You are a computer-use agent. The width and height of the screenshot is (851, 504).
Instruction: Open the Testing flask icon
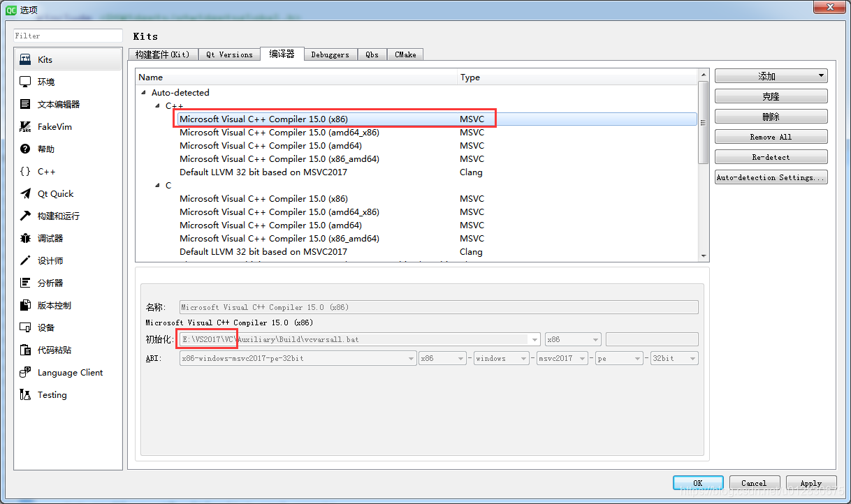(x=25, y=394)
